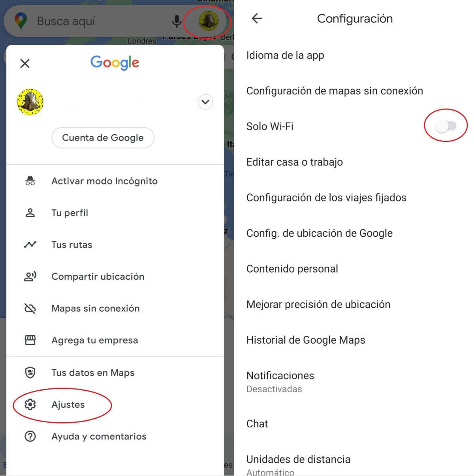Select the Ajustes gear icon
Screen dimensions: 474x476
coord(30,404)
